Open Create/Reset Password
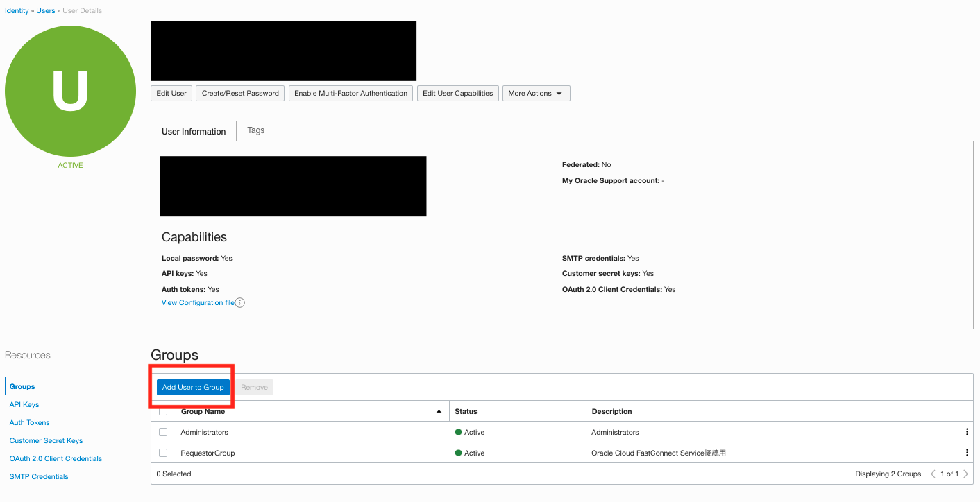 [x=240, y=94]
